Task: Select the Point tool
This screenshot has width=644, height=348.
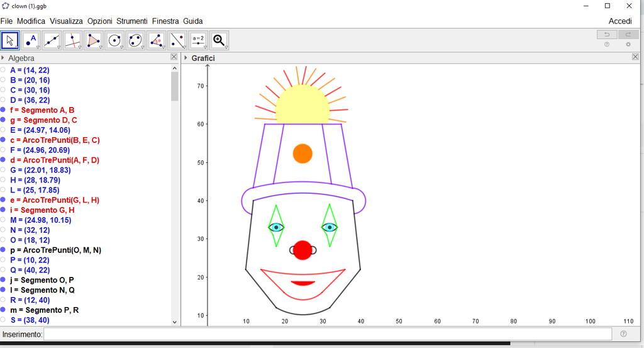Action: [x=31, y=41]
